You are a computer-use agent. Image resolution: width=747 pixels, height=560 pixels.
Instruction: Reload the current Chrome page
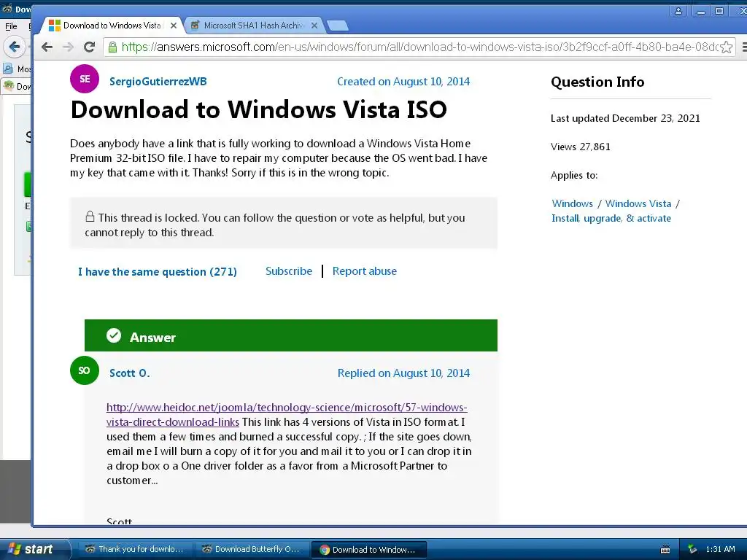pos(89,47)
